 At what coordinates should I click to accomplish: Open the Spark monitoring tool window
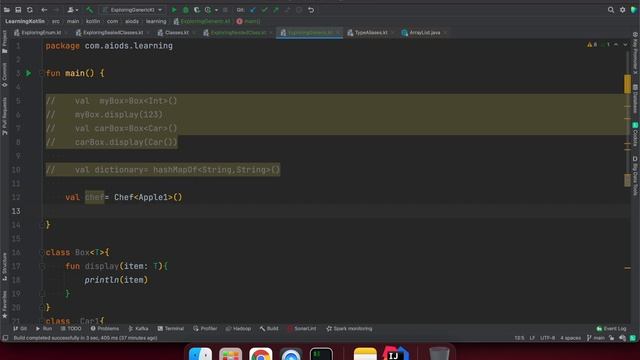pyautogui.click(x=349, y=329)
